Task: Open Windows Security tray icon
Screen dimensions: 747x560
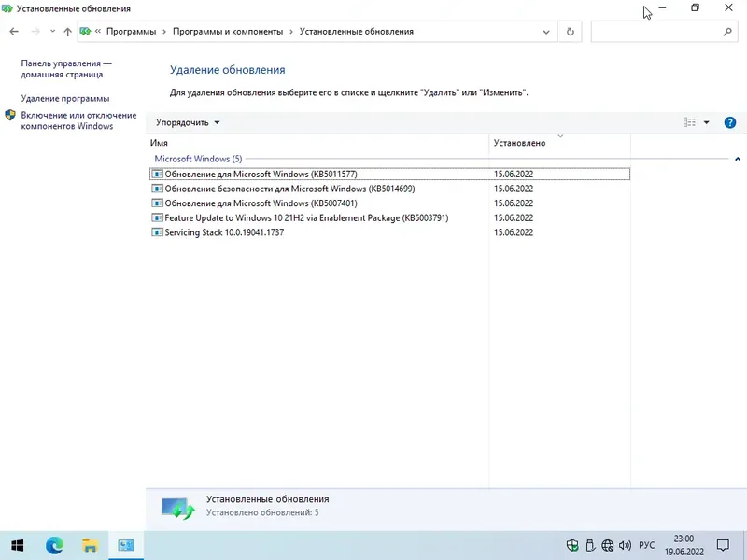Action: (x=572, y=546)
